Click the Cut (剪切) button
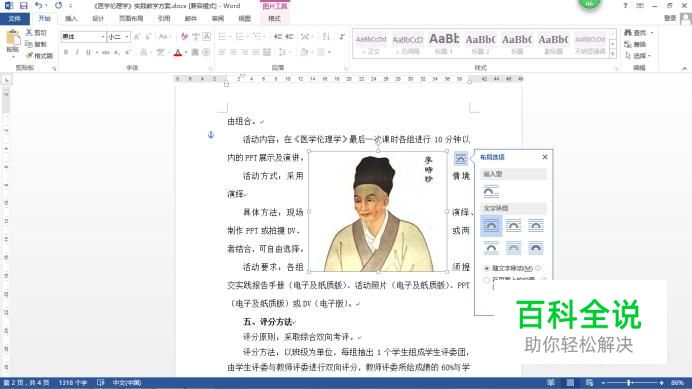The height and width of the screenshot is (389, 692). tap(36, 33)
